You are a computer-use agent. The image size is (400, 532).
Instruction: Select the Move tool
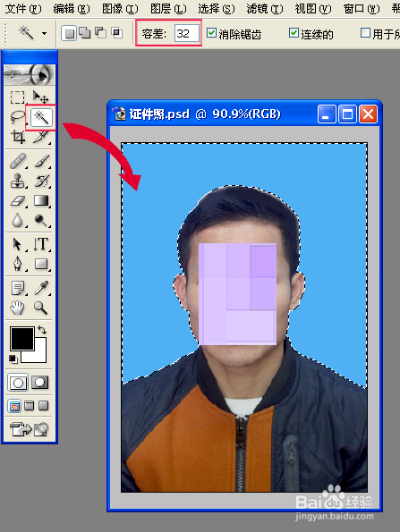(x=41, y=97)
